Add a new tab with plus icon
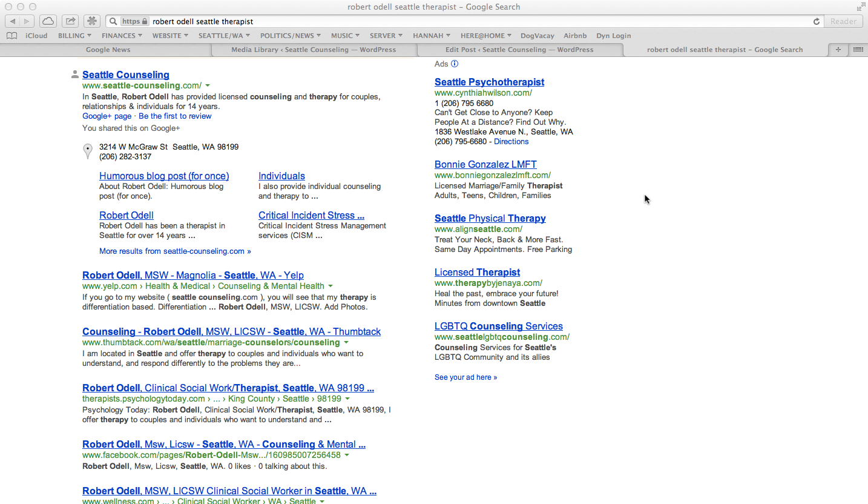The image size is (868, 504). click(838, 50)
